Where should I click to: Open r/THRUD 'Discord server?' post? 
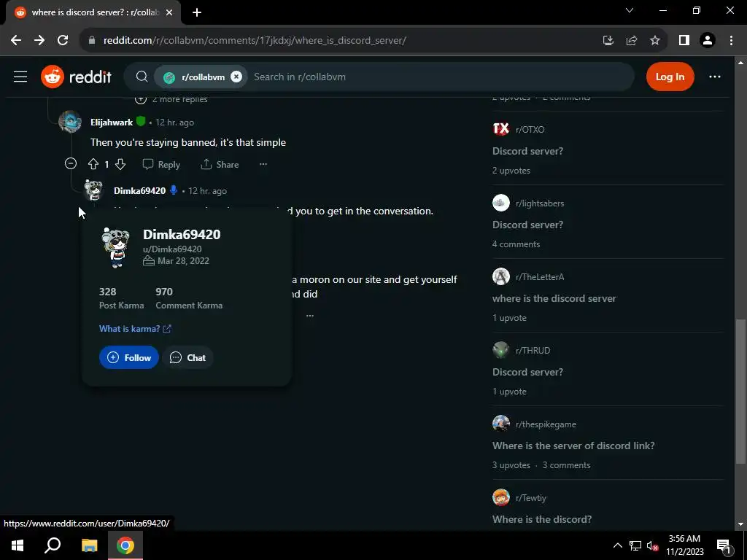(527, 372)
